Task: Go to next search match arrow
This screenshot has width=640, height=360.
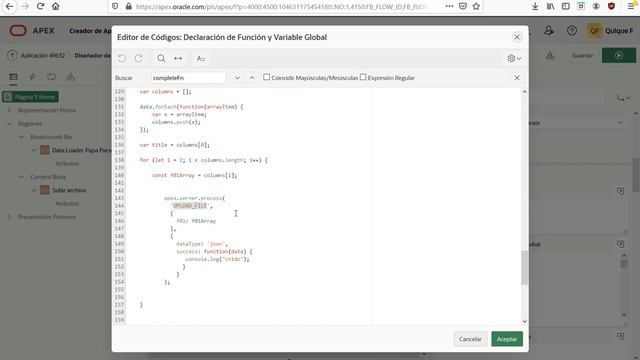Action: (x=237, y=78)
